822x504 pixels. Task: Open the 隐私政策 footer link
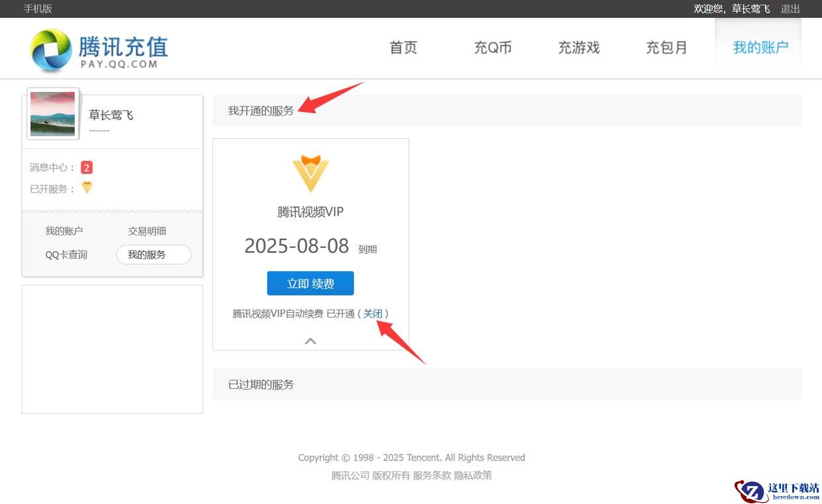tap(473, 475)
